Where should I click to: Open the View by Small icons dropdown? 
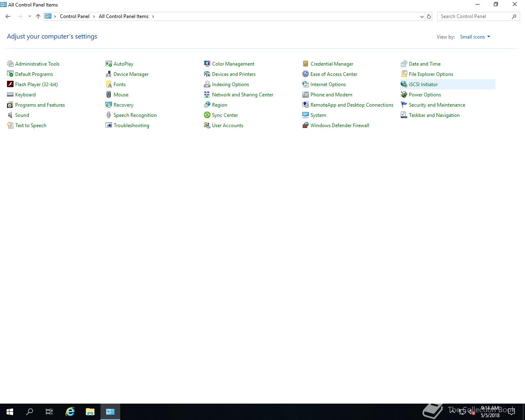pos(475,37)
